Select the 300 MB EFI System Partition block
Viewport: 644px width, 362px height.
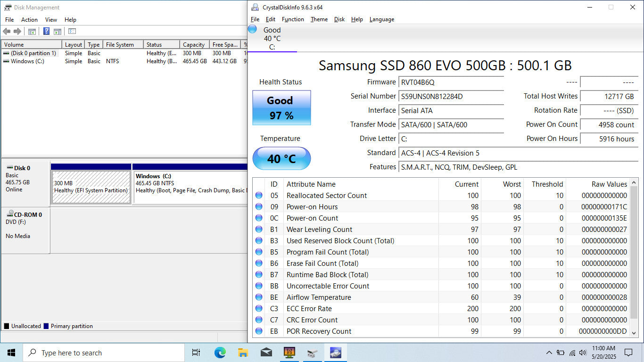click(x=91, y=187)
